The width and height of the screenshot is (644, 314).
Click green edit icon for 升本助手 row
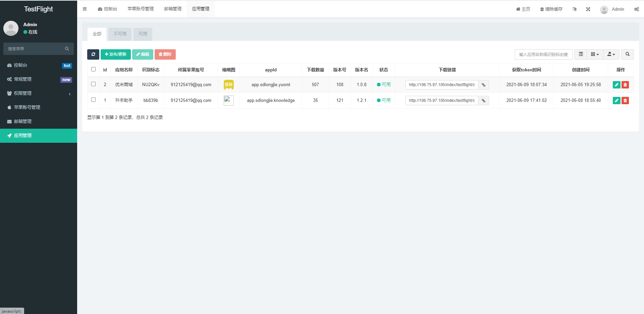616,101
